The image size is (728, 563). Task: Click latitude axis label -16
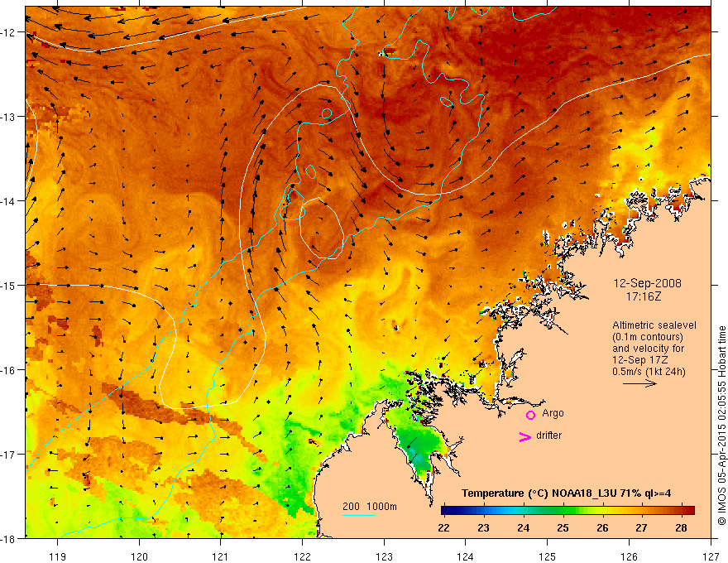9,370
